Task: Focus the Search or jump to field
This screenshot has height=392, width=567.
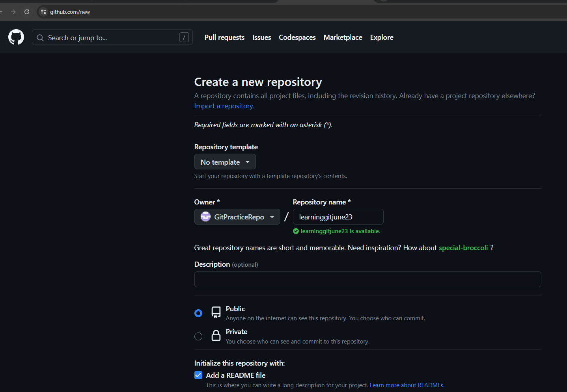Action: tap(112, 37)
